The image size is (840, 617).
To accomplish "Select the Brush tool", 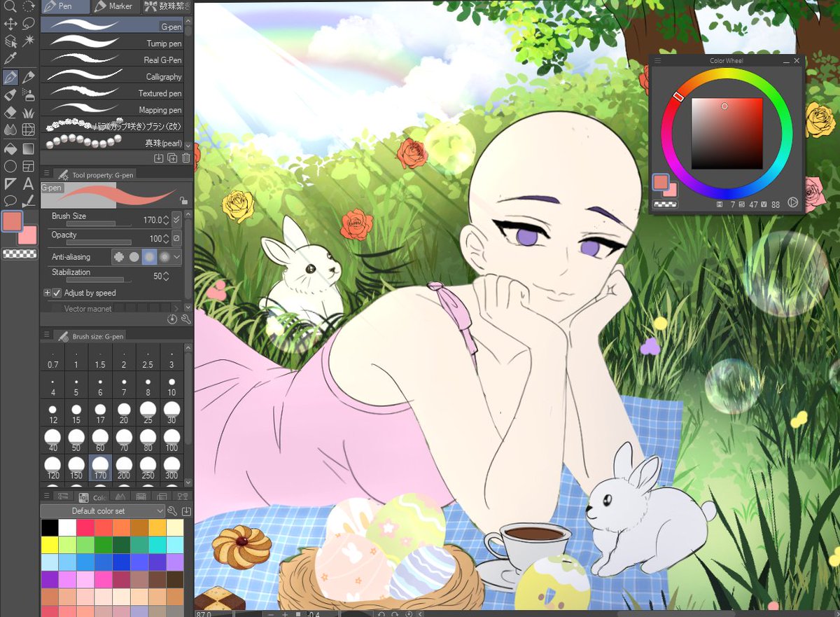I will 10,95.
